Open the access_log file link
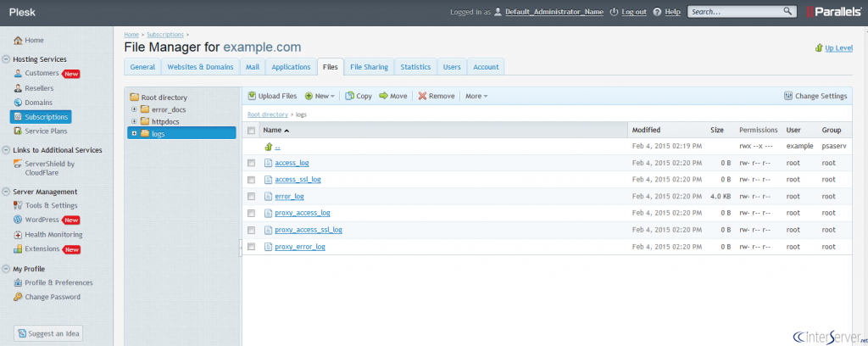Viewport: 868px width, 346px height. click(292, 163)
